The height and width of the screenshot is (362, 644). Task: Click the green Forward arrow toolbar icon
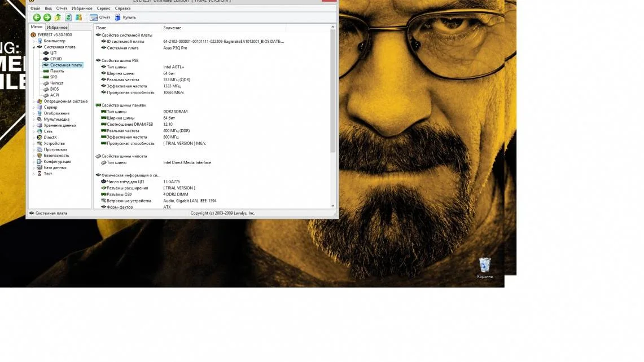(47, 17)
